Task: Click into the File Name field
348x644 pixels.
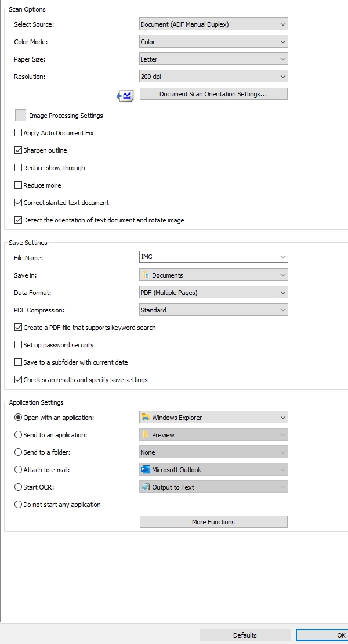Action: tap(208, 257)
